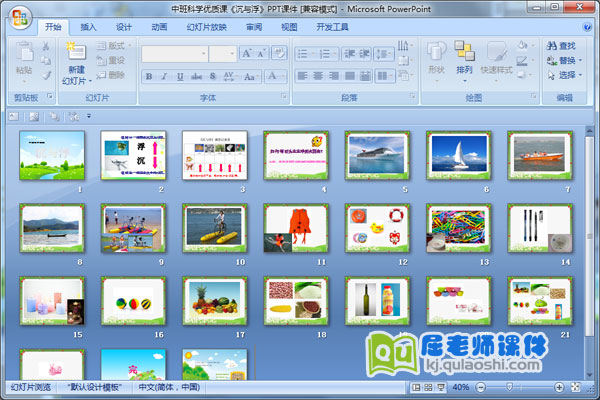Click the Copy icon in clipboard group
This screenshot has width=600, height=400.
point(46,60)
